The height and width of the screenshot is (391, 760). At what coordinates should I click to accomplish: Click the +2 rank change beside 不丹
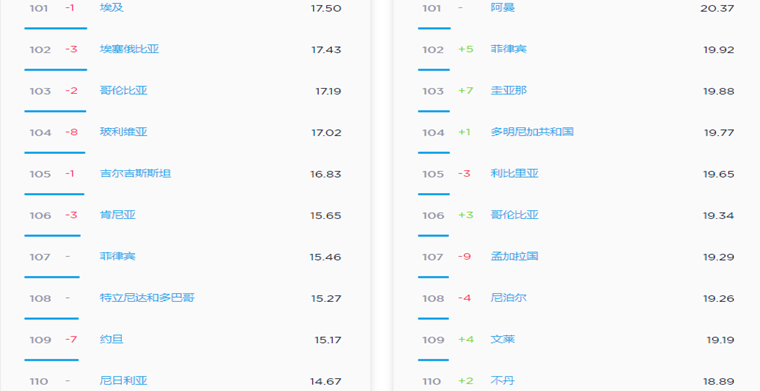click(466, 381)
